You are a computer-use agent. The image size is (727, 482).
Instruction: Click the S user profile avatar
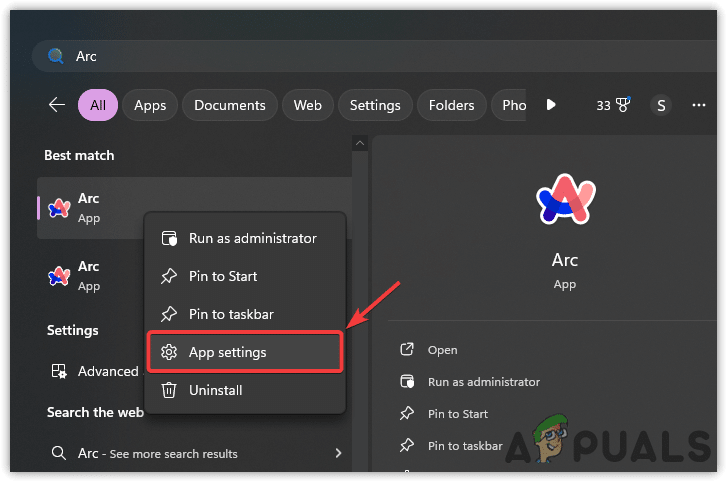(x=660, y=105)
